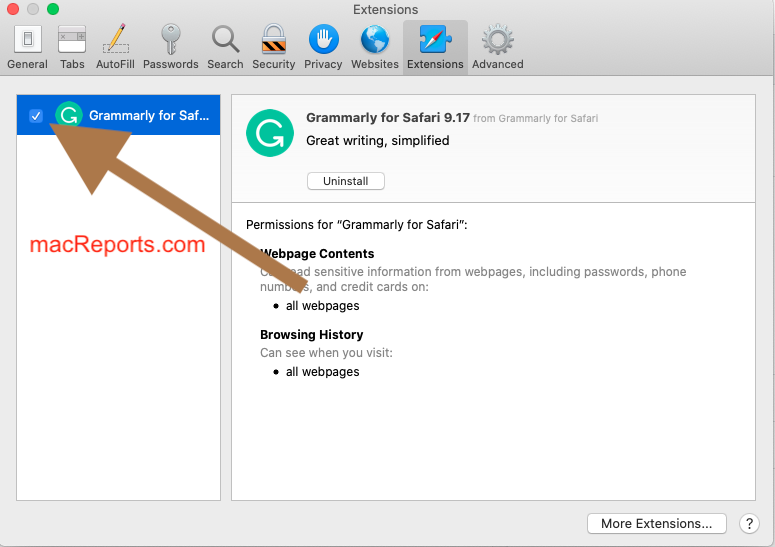Click Permissions for "Grammarly for Safari" text
The height and width of the screenshot is (547, 775).
[x=356, y=225]
